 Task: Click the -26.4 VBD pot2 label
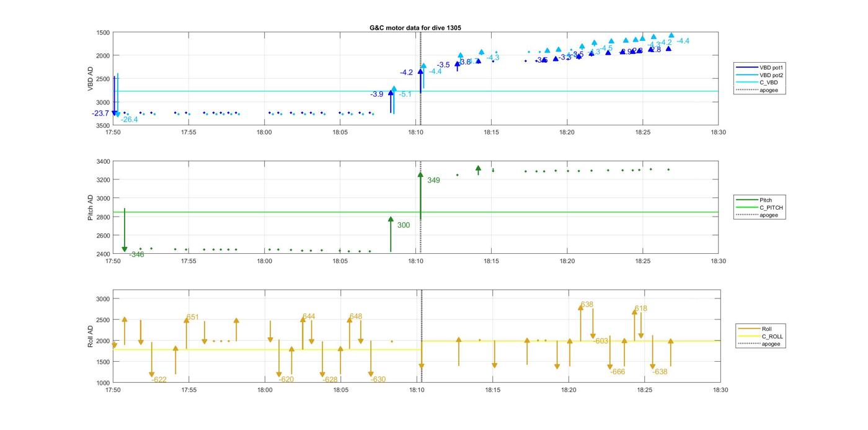[x=130, y=120]
